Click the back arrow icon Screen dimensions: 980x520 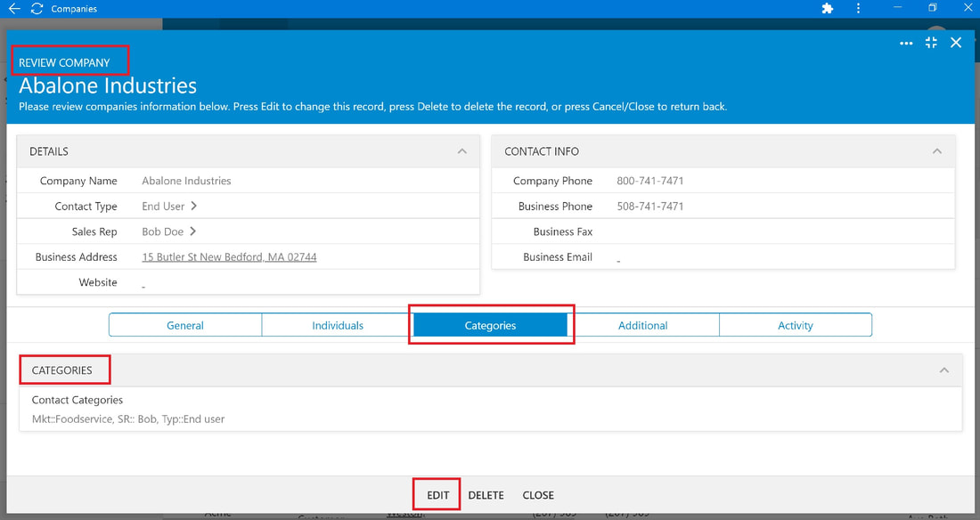pyautogui.click(x=13, y=9)
